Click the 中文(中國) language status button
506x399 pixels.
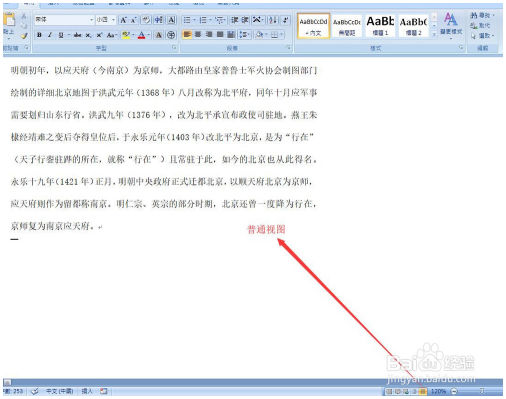tap(59, 391)
